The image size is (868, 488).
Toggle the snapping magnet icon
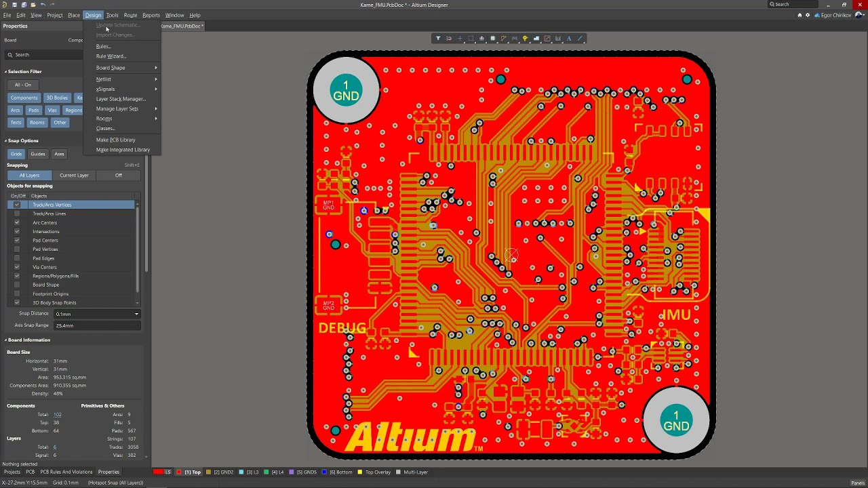(x=449, y=39)
